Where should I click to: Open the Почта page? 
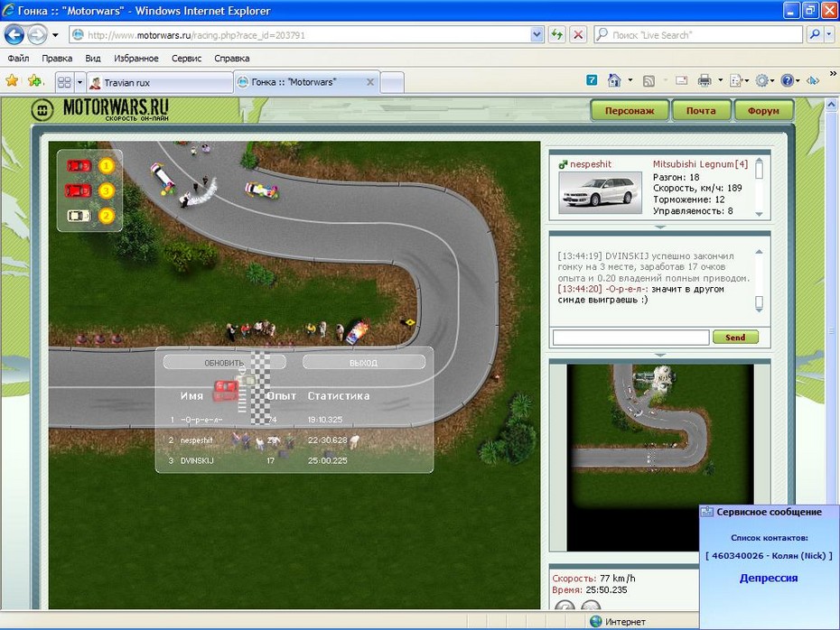[x=701, y=111]
